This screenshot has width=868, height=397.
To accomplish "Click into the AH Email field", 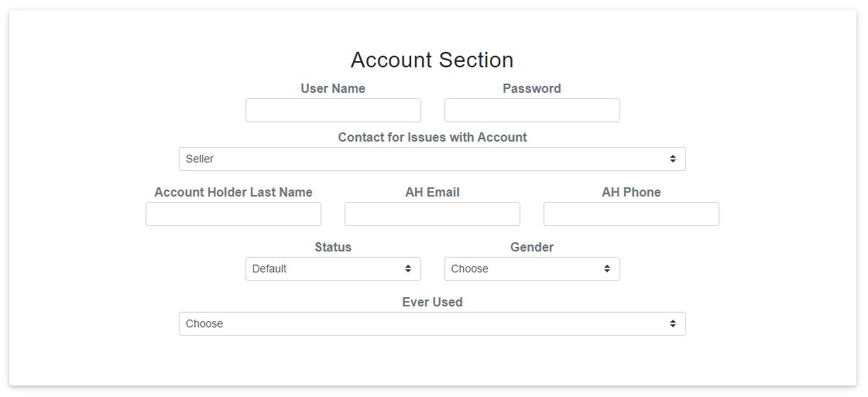I will pos(432,214).
